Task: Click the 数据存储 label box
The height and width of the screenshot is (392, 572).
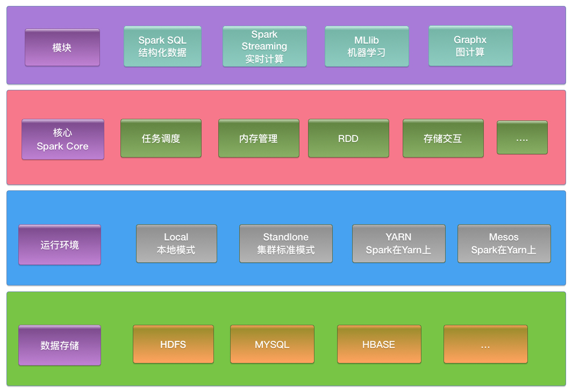Action: point(60,346)
